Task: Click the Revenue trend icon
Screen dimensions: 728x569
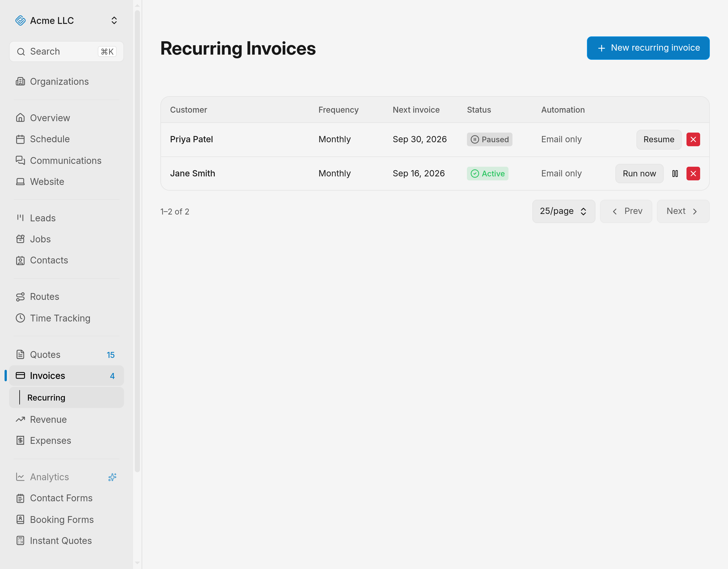Action: pyautogui.click(x=20, y=419)
